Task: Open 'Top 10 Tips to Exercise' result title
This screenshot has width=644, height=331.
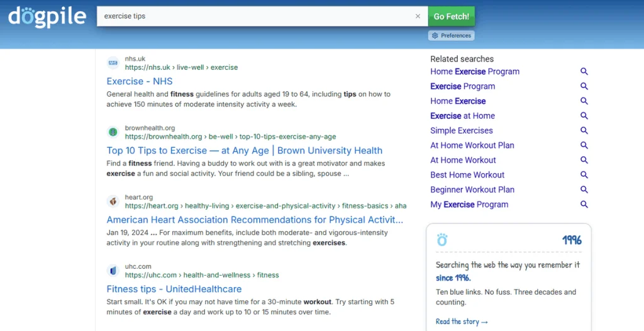Action: (x=245, y=150)
